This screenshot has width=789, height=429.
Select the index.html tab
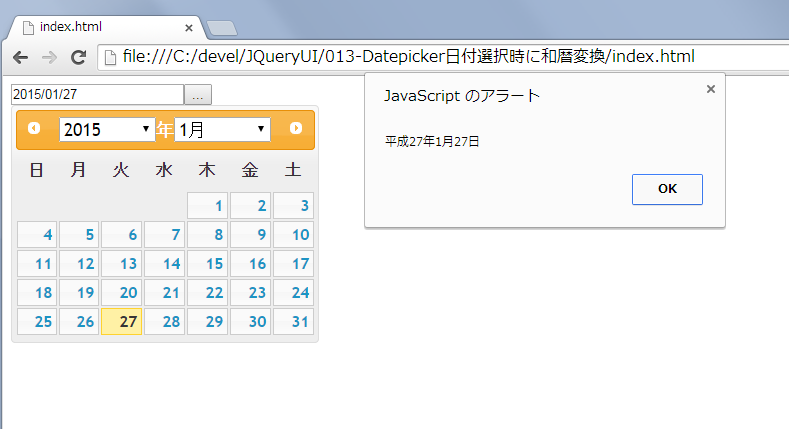point(105,27)
